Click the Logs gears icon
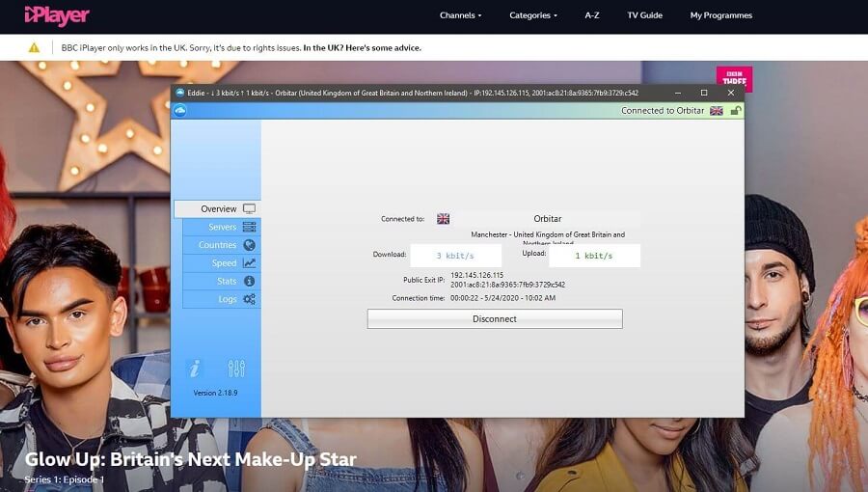Image resolution: width=868 pixels, height=492 pixels. click(x=249, y=299)
